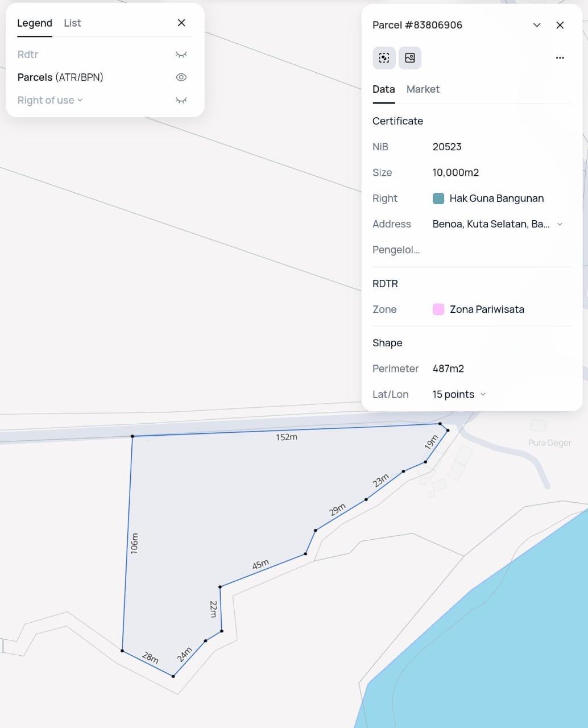The image size is (588, 728).
Task: Hide the Parcels (ATR/BPN) layer
Action: point(181,77)
